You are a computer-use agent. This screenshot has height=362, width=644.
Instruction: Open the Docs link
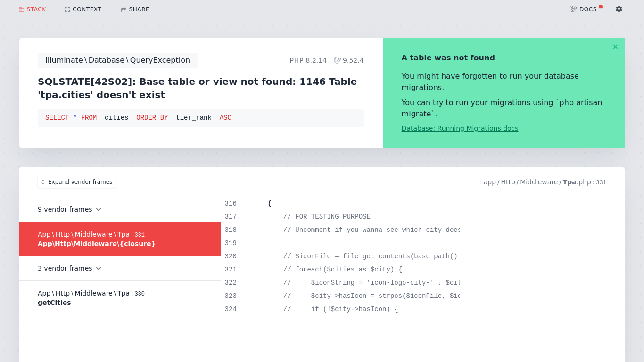click(x=583, y=9)
